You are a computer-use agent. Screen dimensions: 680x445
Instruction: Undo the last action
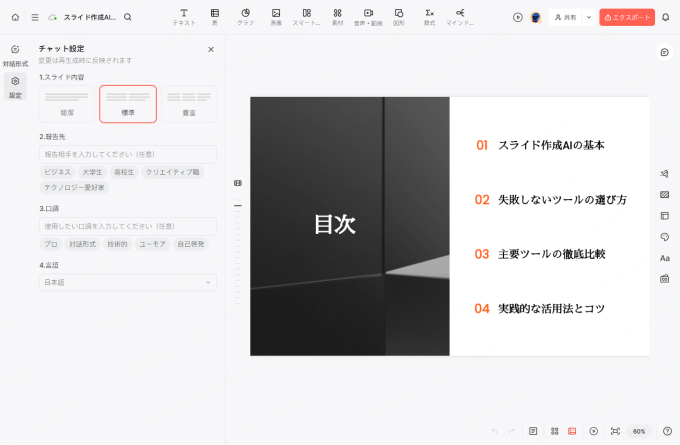pos(494,431)
